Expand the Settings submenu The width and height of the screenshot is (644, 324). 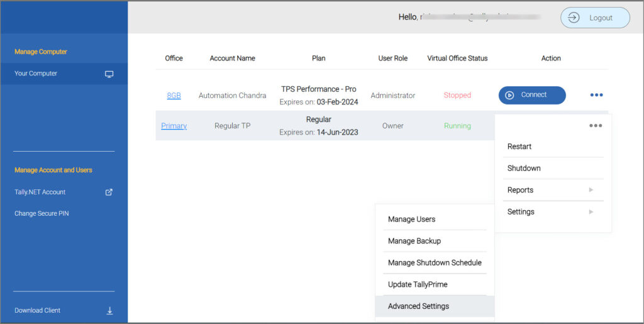553,212
